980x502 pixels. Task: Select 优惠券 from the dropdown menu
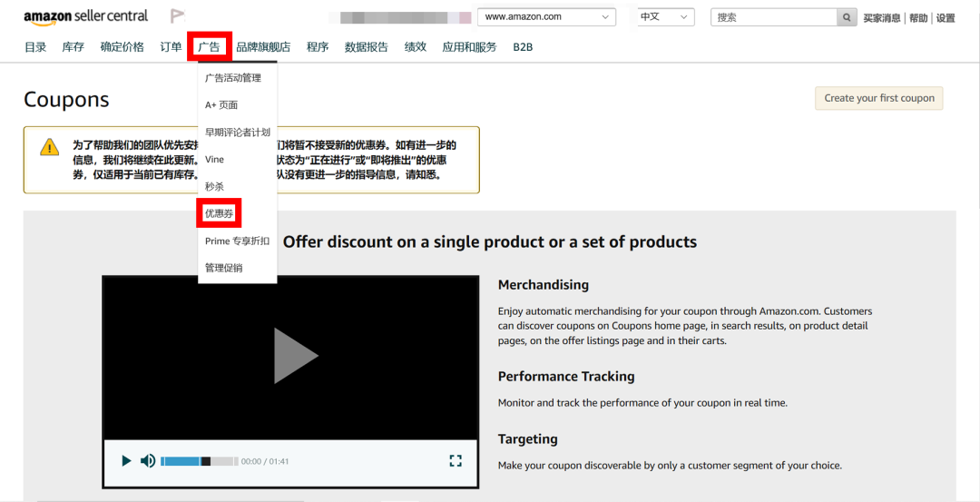[219, 213]
